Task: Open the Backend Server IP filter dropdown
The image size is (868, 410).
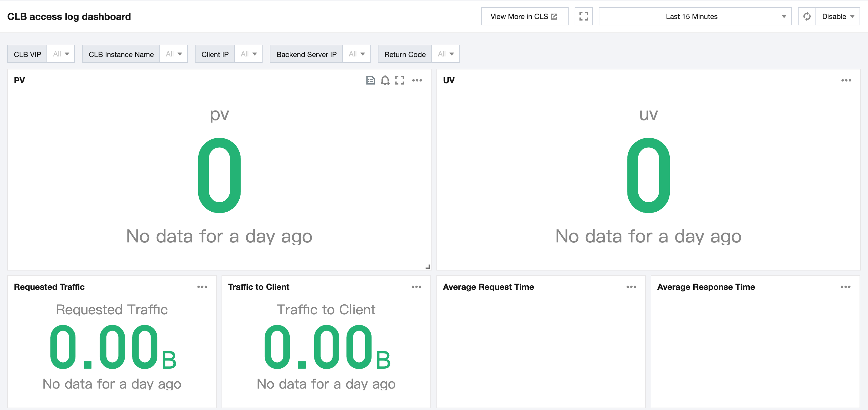Action: pos(356,54)
